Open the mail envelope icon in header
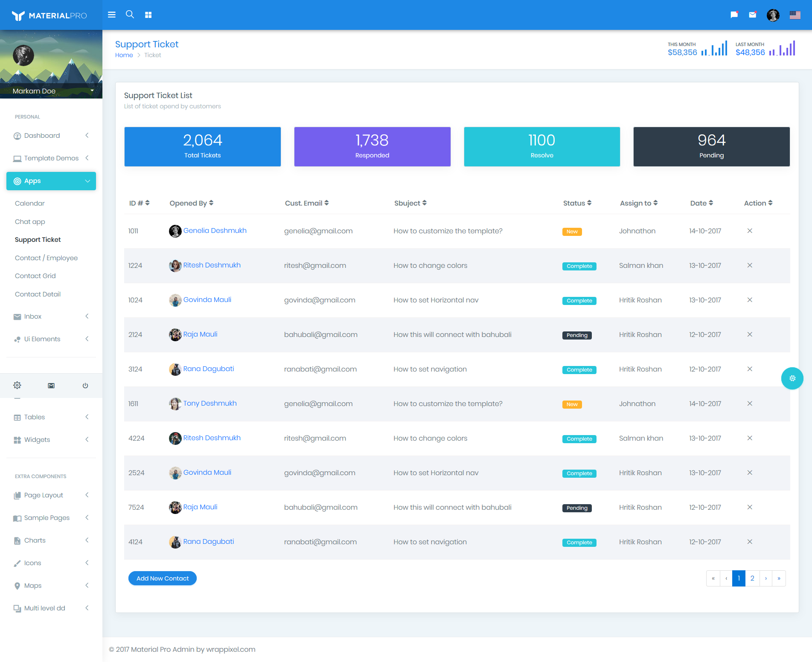Screen dimensions: 812x662 [x=752, y=15]
